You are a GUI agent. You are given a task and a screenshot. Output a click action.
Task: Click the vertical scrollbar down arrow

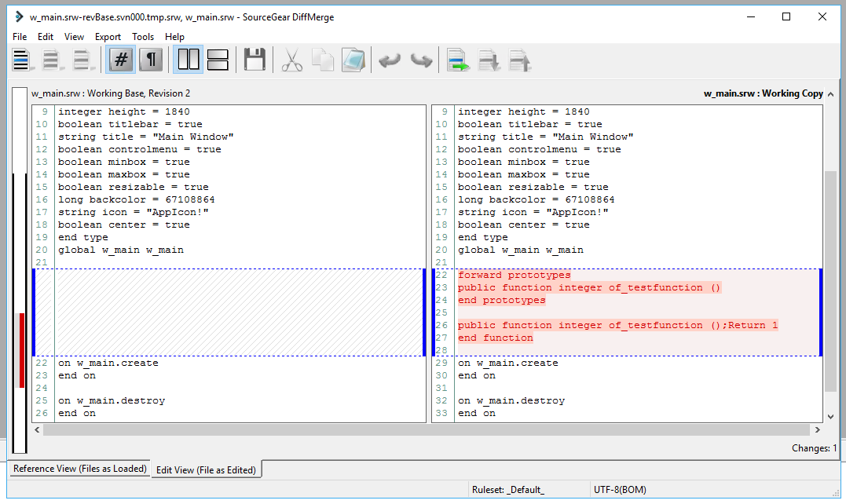coord(831,417)
